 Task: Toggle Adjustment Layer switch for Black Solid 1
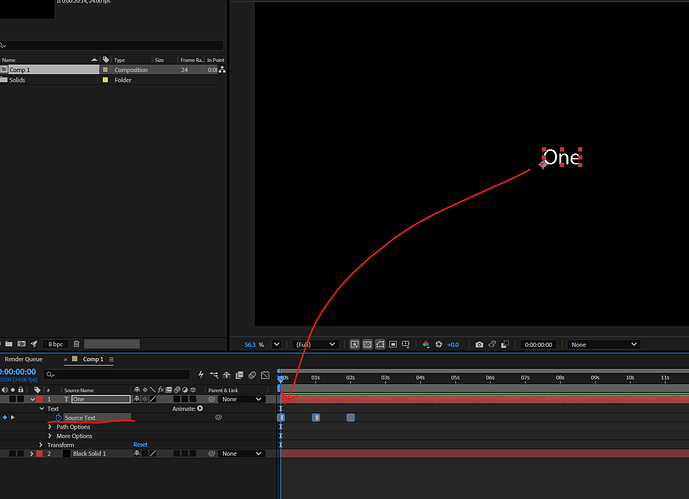point(185,453)
